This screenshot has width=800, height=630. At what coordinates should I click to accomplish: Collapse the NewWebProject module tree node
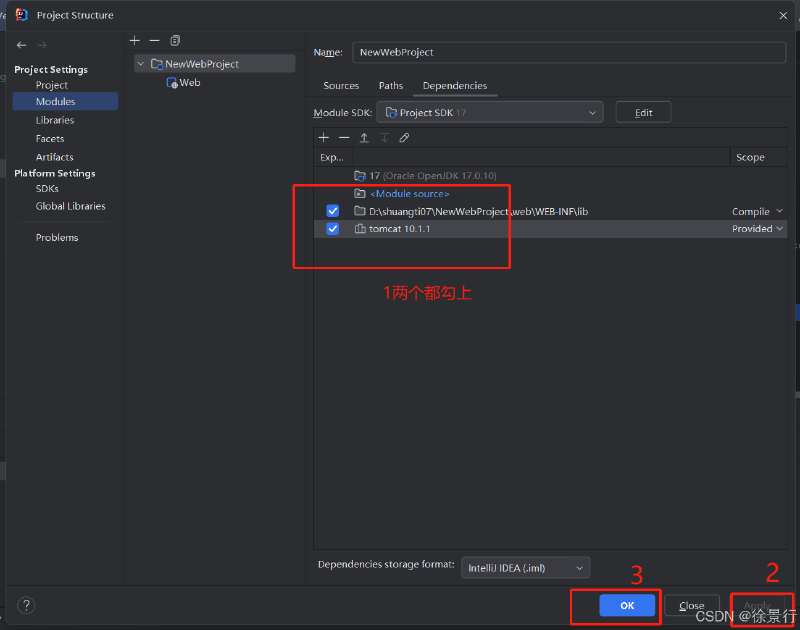(x=141, y=64)
